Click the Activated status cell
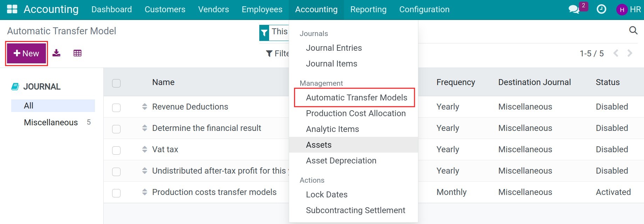The width and height of the screenshot is (644, 224). point(613,192)
